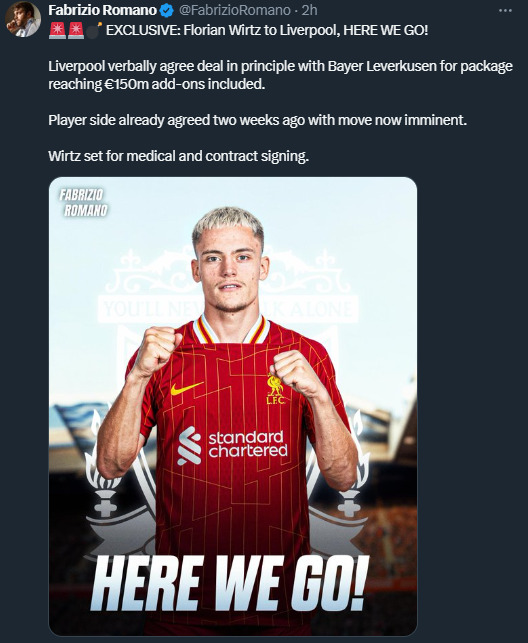Click the yellow Nike swoosh on the jersey
Screen dimensions: 528x643
(x=187, y=388)
